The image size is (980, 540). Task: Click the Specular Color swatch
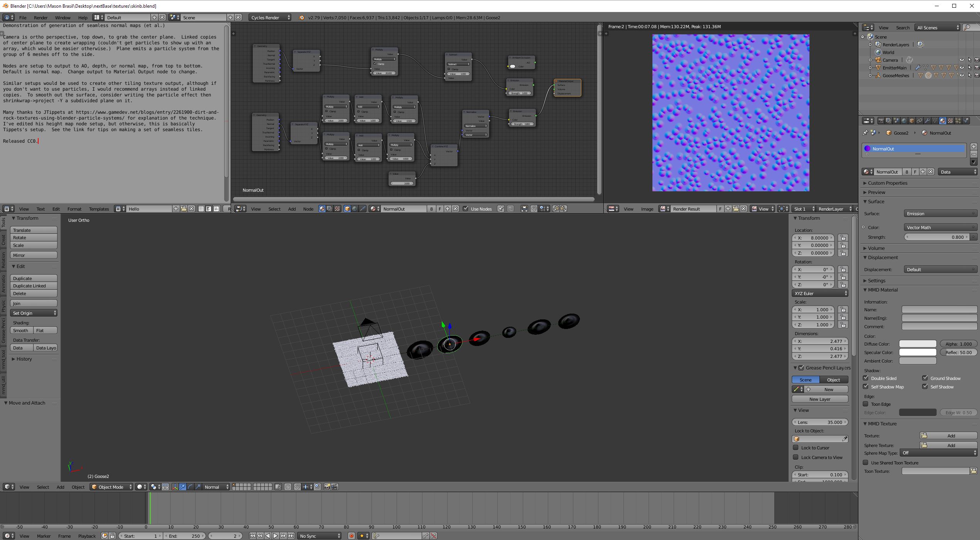pos(917,352)
